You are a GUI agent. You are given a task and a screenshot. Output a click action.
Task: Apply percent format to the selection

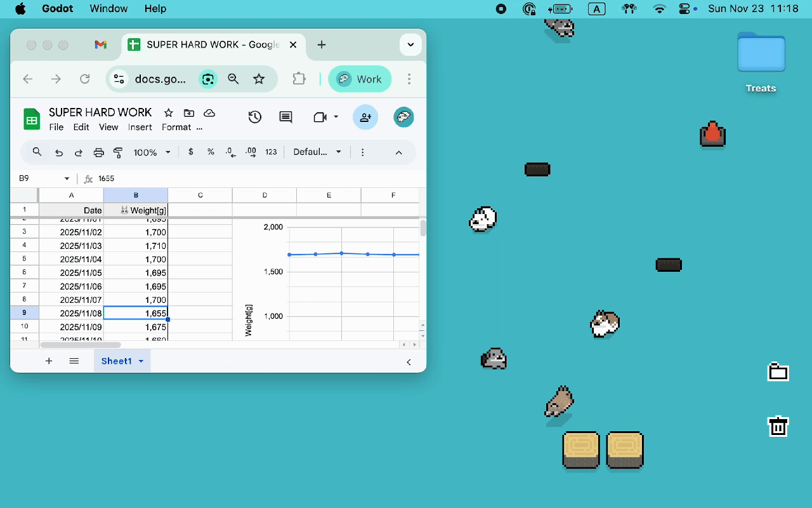(211, 152)
